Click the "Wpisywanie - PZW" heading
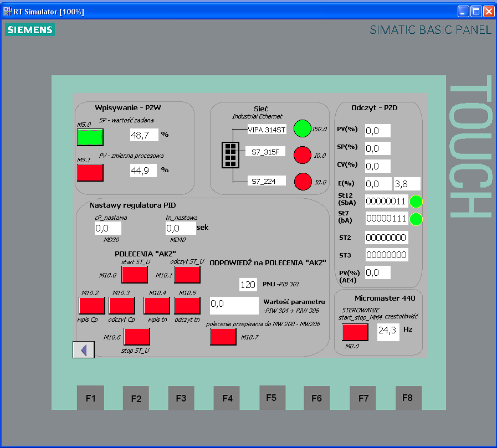This screenshot has width=497, height=448. tap(128, 108)
